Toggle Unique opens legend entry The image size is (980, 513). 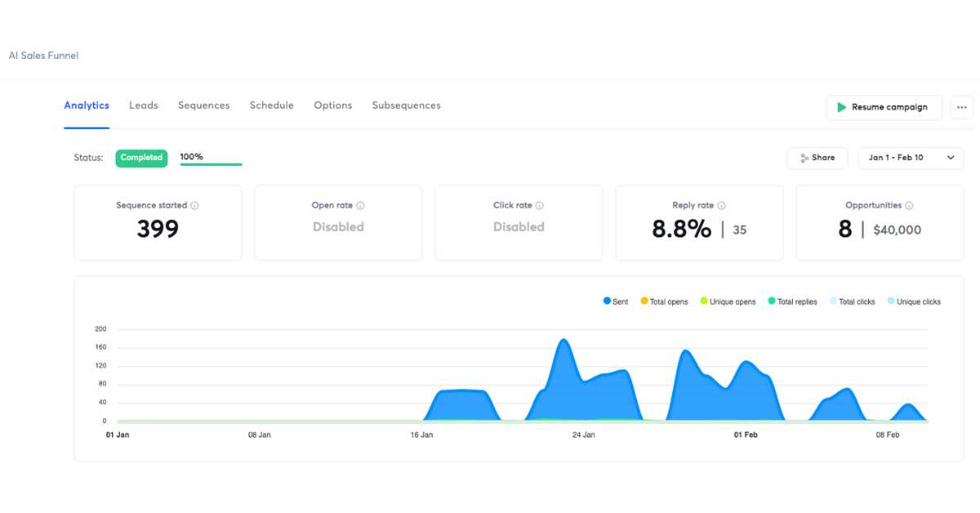(x=728, y=301)
